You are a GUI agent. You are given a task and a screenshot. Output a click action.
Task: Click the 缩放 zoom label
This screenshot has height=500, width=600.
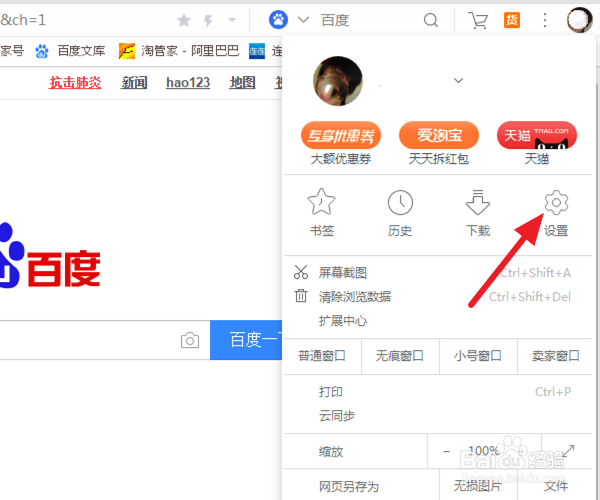click(x=331, y=452)
